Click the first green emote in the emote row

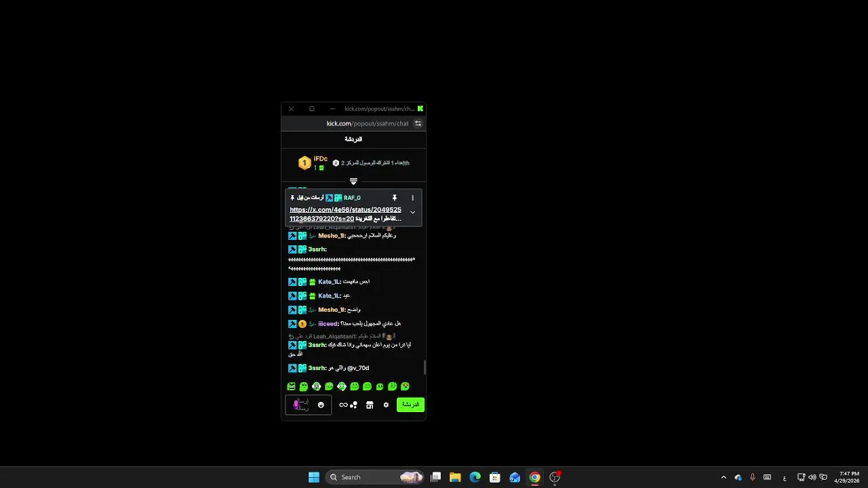(292, 386)
